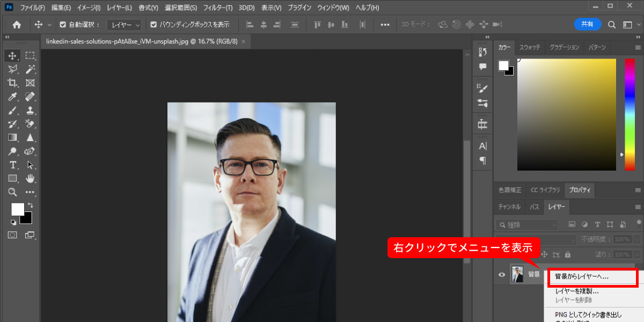Image resolution: width=644 pixels, height=322 pixels.
Task: Open the 種類 layer filter type dropdown
Action: [528, 224]
